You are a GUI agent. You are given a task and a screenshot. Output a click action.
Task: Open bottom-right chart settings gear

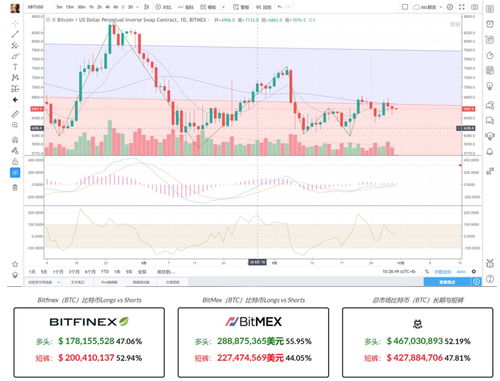pyautogui.click(x=474, y=272)
